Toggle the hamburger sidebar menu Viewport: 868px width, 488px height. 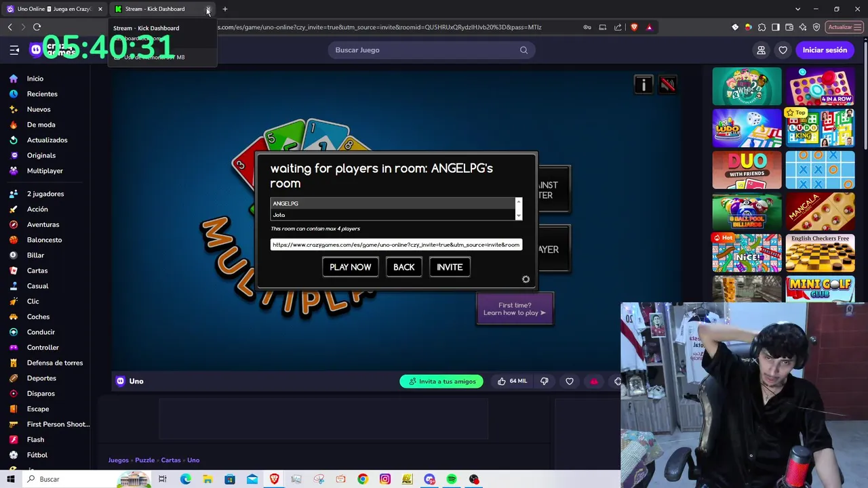tap(14, 50)
